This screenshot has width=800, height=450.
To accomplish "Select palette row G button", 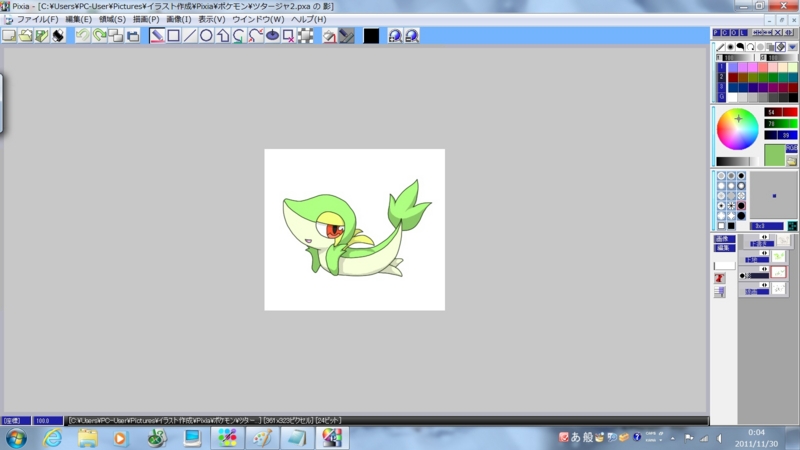I will [721, 96].
